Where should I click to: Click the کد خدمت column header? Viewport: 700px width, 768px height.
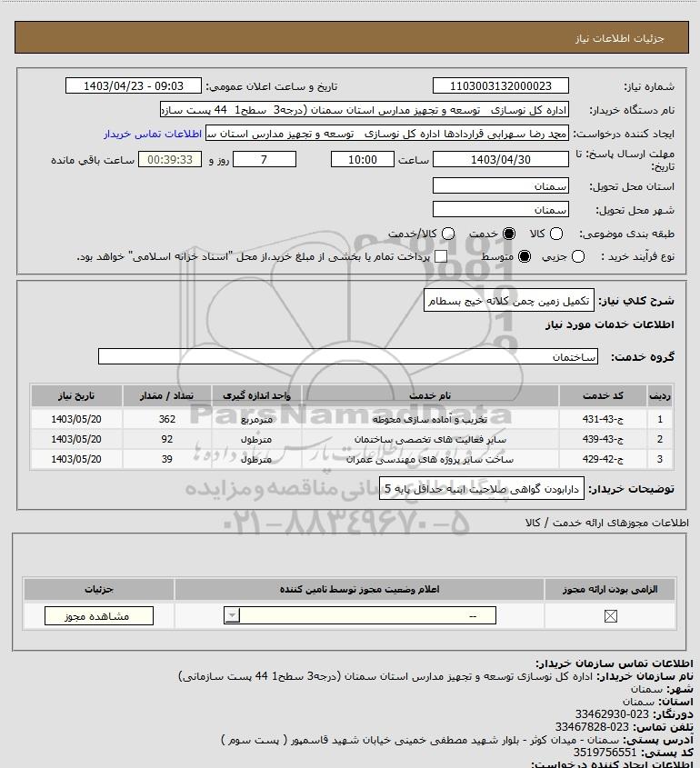[603, 395]
